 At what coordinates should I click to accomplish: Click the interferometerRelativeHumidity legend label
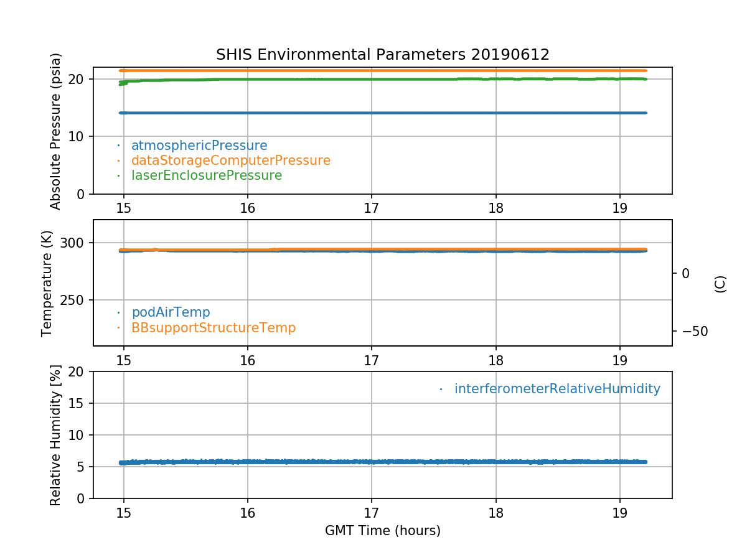tap(557, 389)
